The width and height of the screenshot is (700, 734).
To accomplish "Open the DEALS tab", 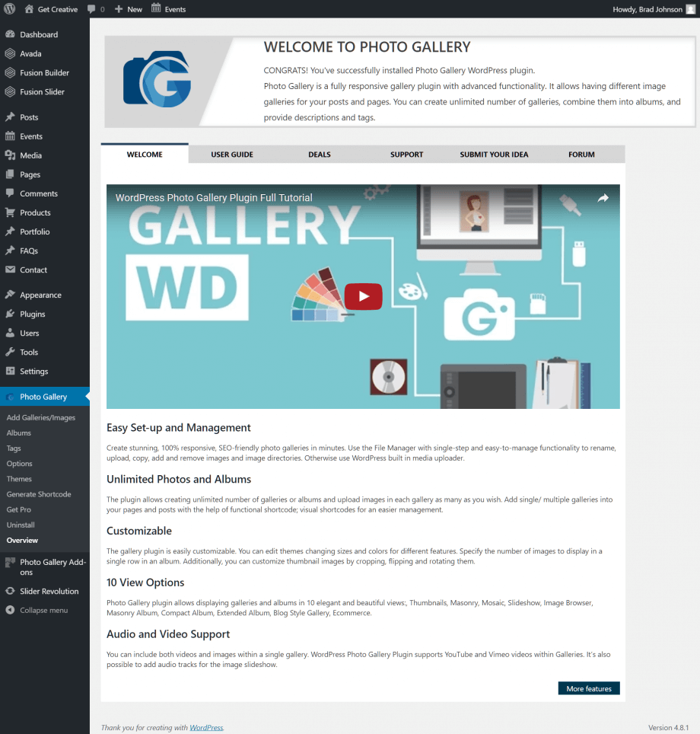I will coord(319,154).
